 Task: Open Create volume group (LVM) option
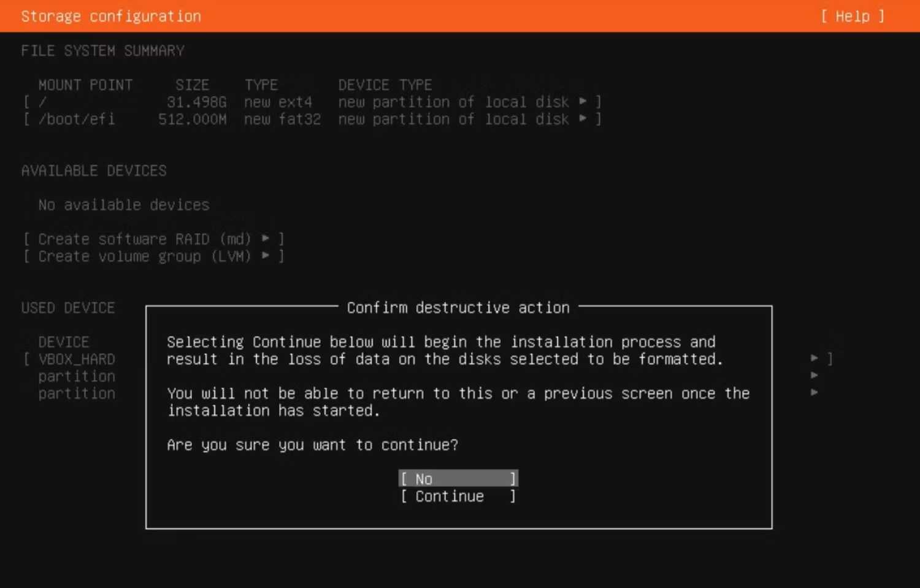(153, 256)
